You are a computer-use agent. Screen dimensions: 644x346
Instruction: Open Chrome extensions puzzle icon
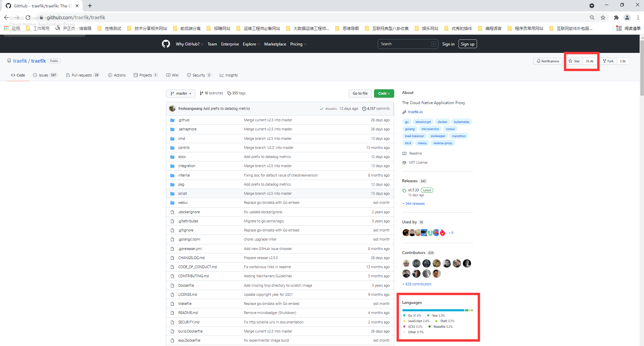click(x=616, y=18)
